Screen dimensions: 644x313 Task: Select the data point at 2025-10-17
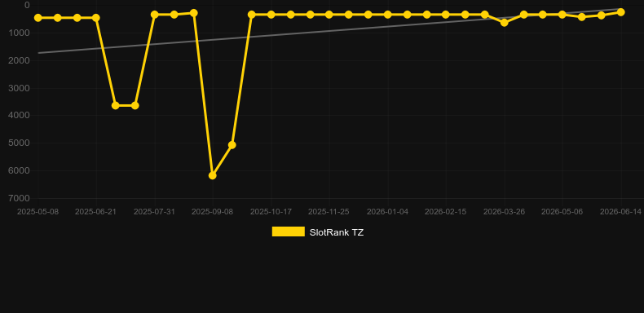[x=271, y=15]
